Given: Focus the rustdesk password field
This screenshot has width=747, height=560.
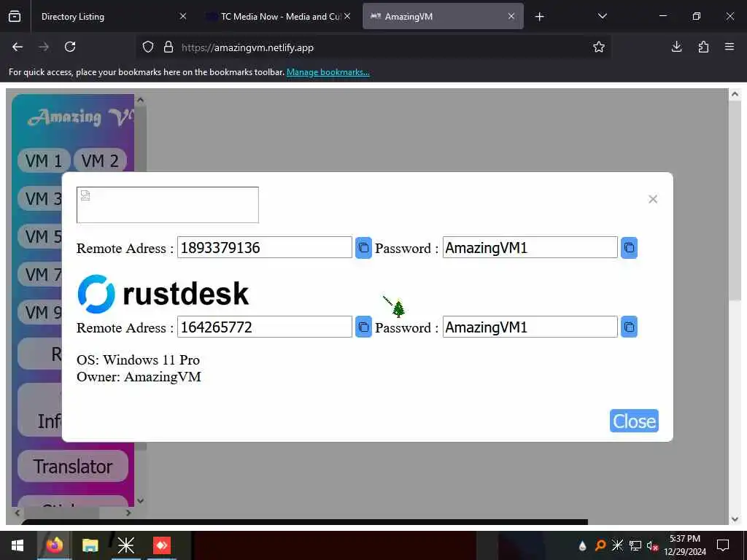Looking at the screenshot, I should (x=530, y=327).
